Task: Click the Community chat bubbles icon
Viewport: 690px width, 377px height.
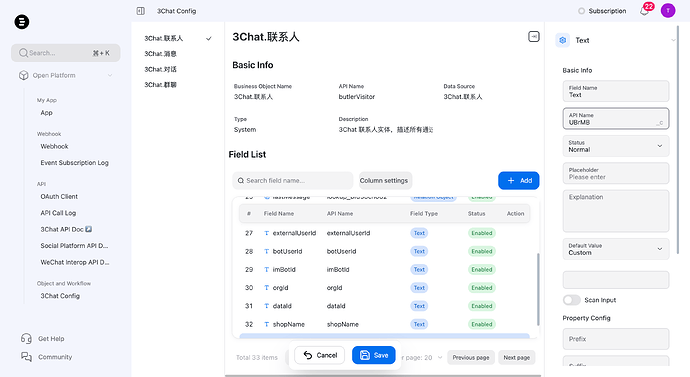Action: (26, 357)
